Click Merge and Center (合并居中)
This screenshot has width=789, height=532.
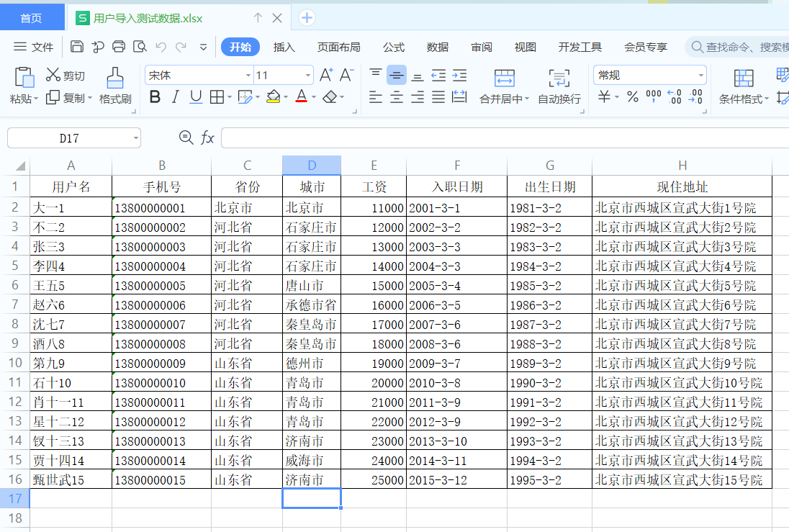click(x=504, y=86)
